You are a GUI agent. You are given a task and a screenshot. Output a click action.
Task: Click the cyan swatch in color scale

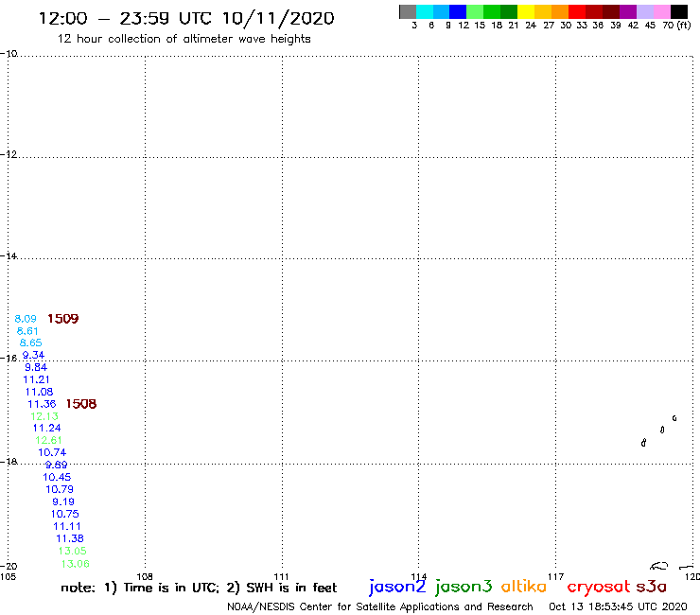pyautogui.click(x=425, y=11)
